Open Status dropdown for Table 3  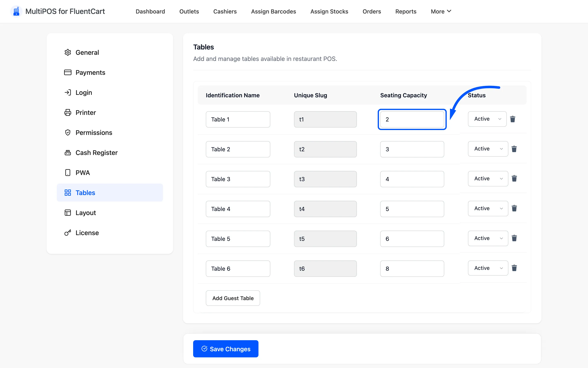click(x=488, y=179)
